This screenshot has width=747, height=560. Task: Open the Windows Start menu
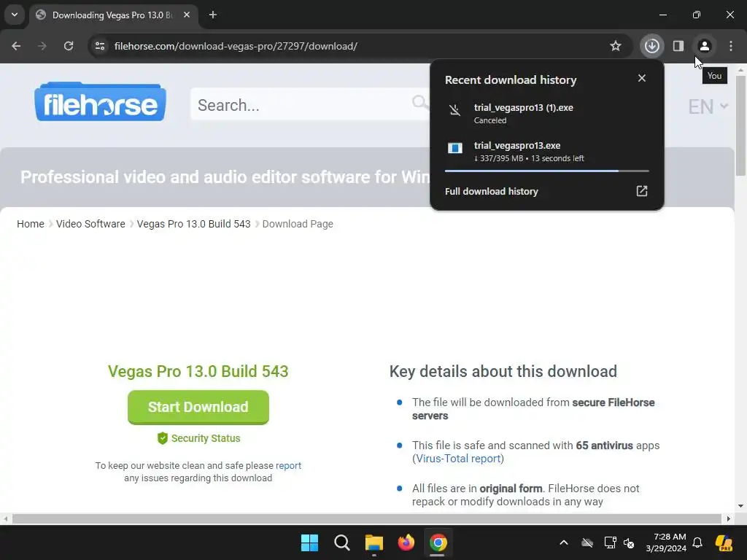pos(309,542)
